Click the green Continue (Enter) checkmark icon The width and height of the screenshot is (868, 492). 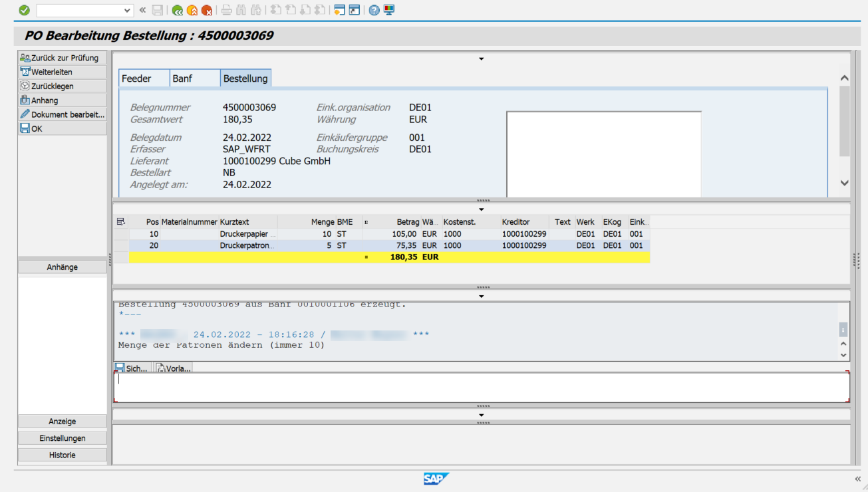click(x=25, y=10)
